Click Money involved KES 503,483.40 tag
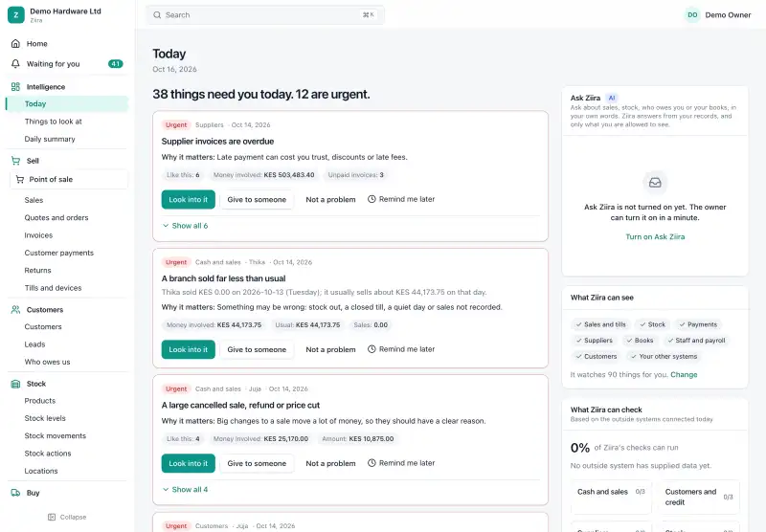Viewport: 766px width, 532px height. coord(264,175)
